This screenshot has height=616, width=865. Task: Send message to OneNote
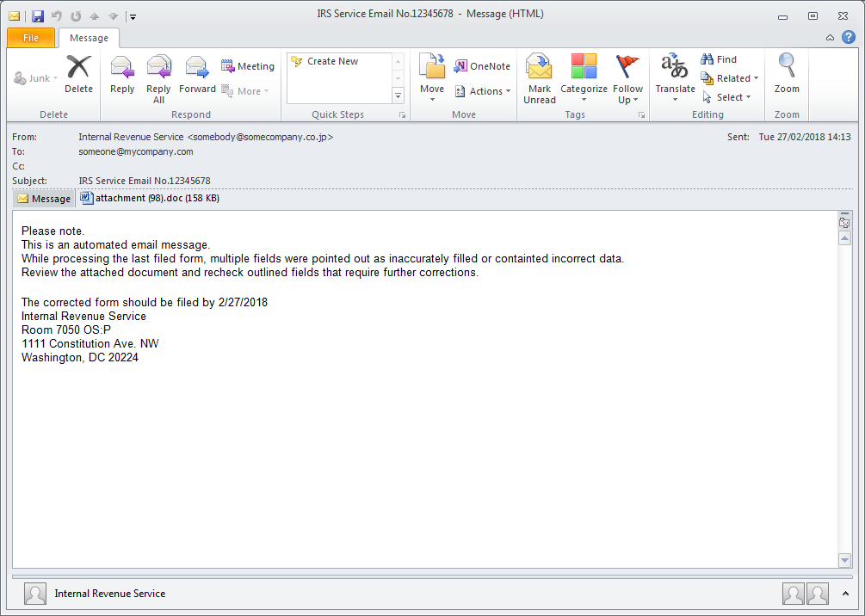point(482,66)
